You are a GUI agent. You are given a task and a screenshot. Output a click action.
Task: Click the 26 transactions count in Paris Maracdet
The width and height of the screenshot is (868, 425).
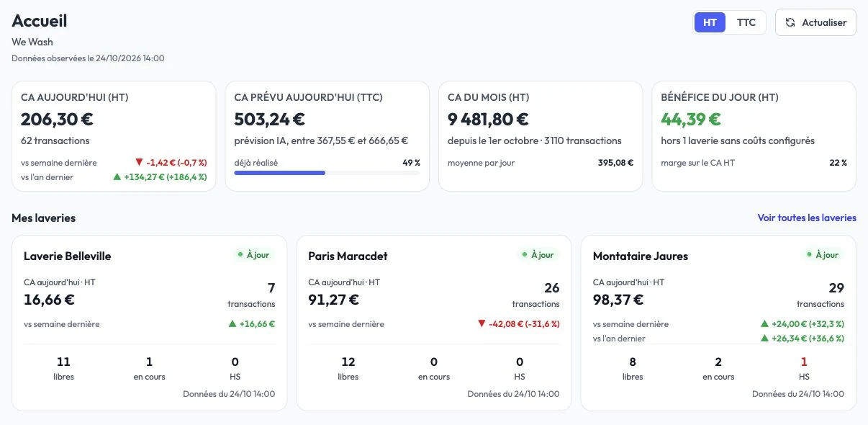(552, 288)
